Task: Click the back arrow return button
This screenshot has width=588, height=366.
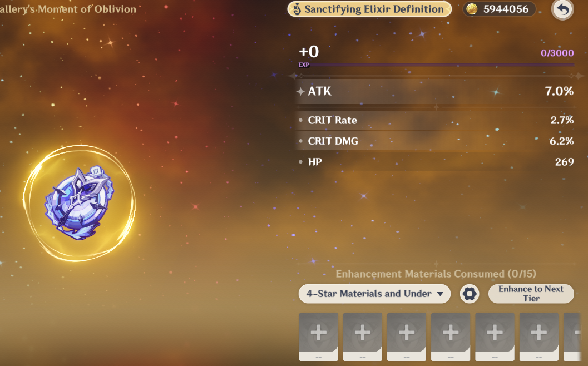Action: pos(562,9)
